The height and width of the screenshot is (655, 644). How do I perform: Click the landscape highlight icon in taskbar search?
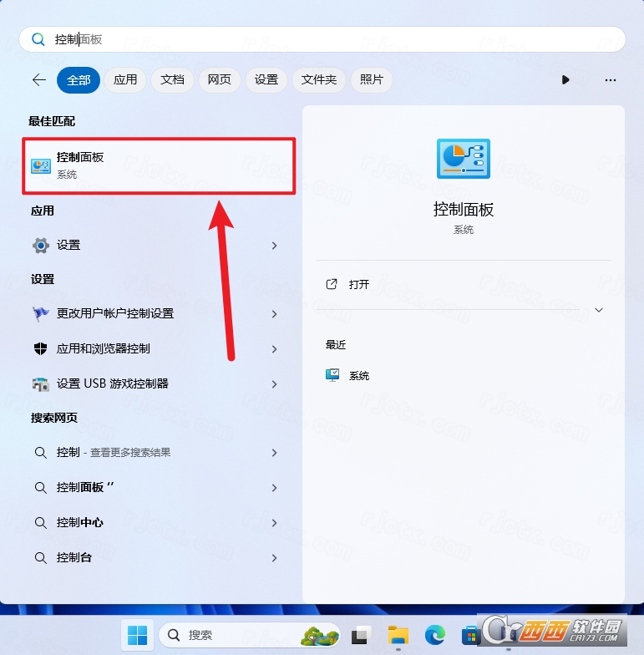[319, 636]
